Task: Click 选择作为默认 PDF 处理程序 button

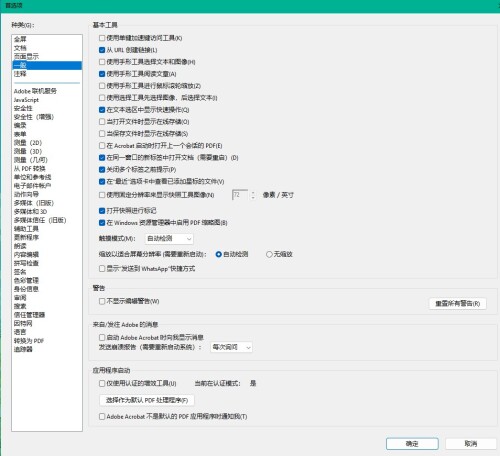Action: click(147, 400)
